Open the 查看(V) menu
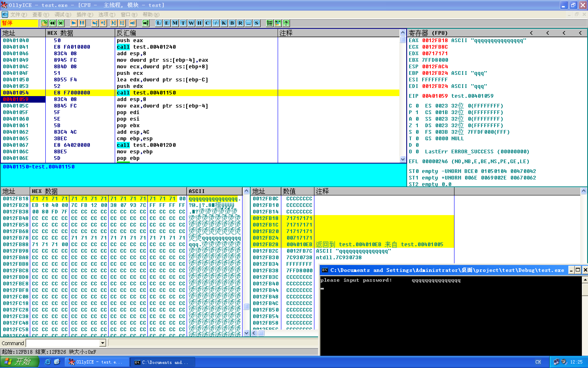Image resolution: width=588 pixels, height=368 pixels. 41,15
